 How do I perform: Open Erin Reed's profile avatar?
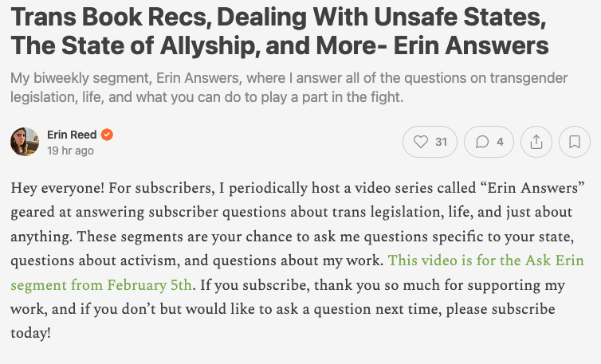(25, 142)
